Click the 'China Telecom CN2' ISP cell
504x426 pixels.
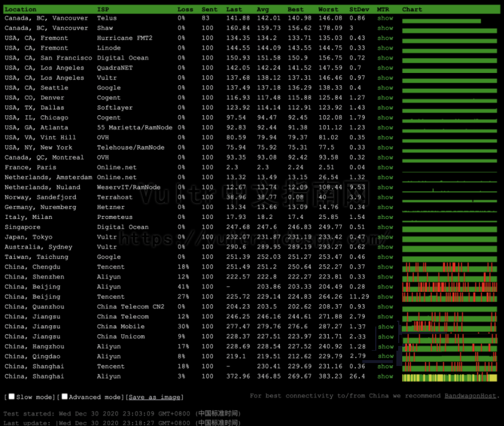tap(131, 307)
